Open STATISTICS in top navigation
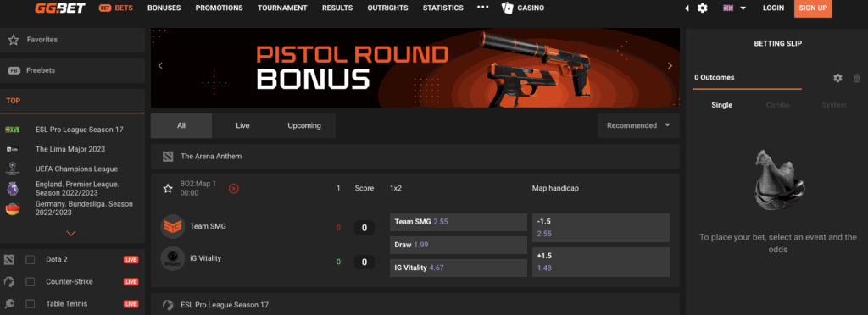 click(x=442, y=8)
